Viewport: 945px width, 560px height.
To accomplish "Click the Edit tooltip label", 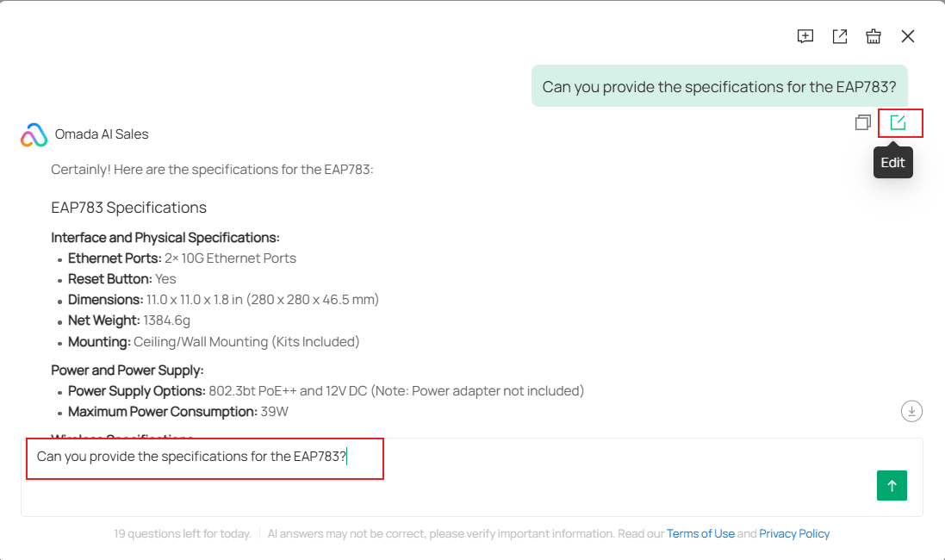I will coord(892,162).
